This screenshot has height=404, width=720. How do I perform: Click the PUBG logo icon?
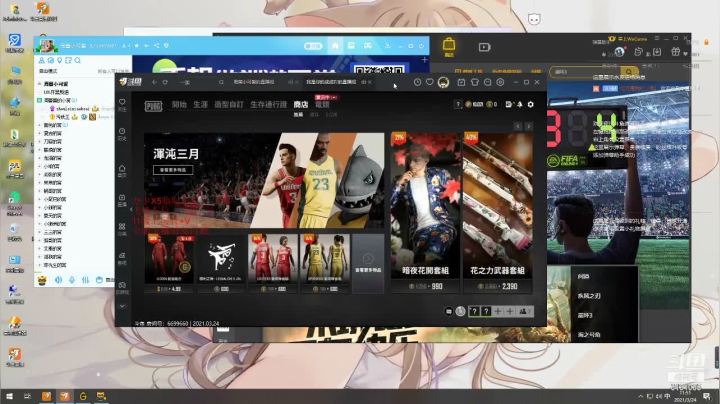click(x=153, y=106)
